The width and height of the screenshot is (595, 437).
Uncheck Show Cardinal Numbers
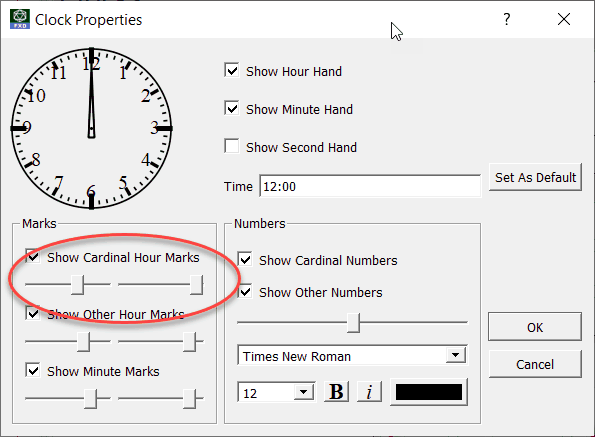point(245,260)
